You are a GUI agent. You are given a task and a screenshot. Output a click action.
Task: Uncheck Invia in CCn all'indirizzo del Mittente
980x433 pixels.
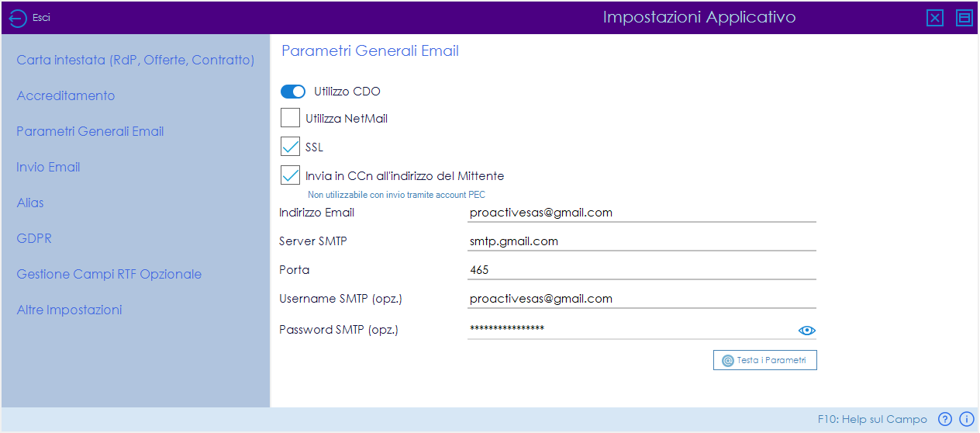(290, 175)
